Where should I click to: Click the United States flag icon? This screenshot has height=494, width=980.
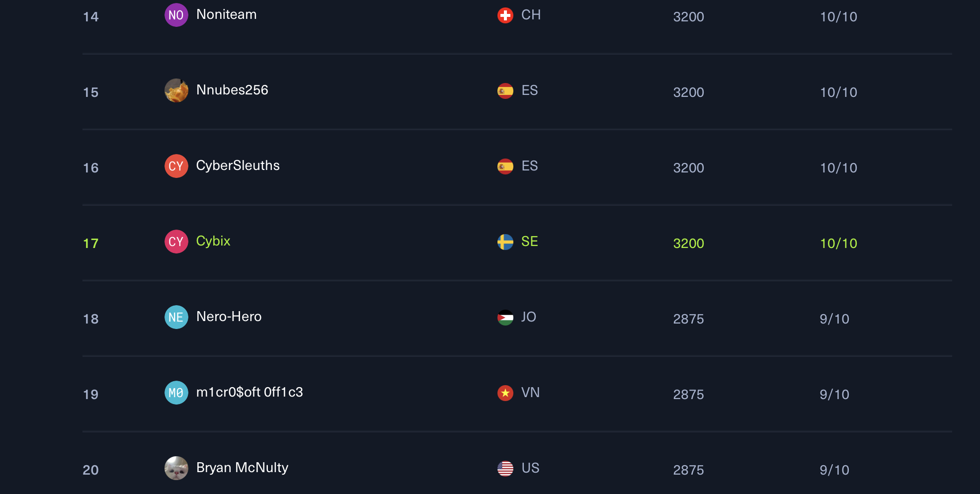[x=505, y=469]
